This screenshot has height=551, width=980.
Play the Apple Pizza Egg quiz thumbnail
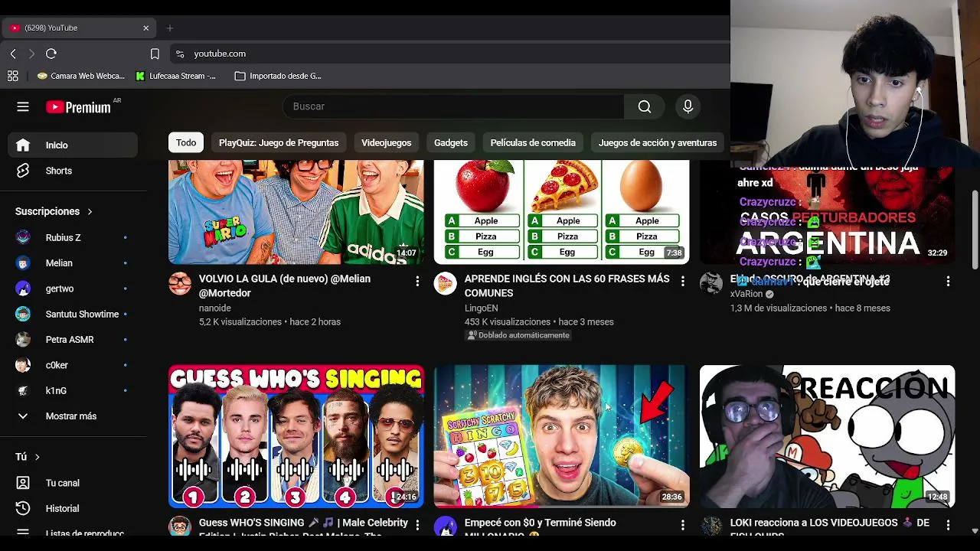pos(561,212)
